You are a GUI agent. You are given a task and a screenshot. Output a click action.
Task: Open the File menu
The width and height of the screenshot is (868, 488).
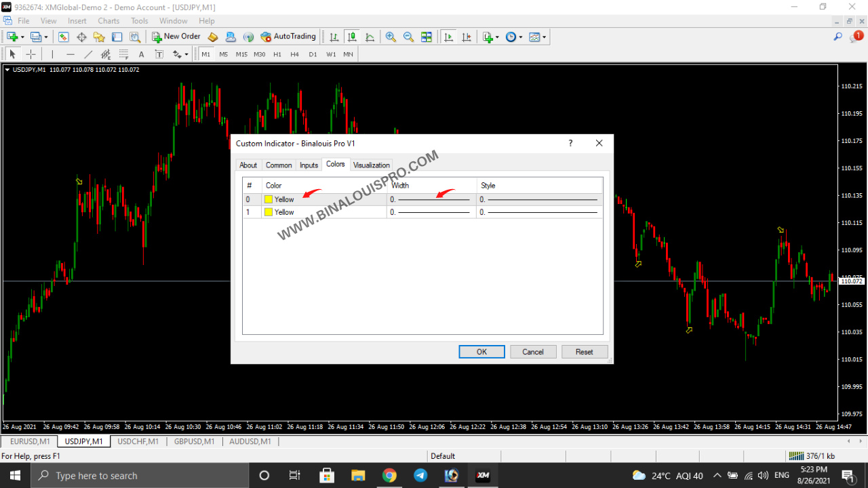[x=23, y=21]
